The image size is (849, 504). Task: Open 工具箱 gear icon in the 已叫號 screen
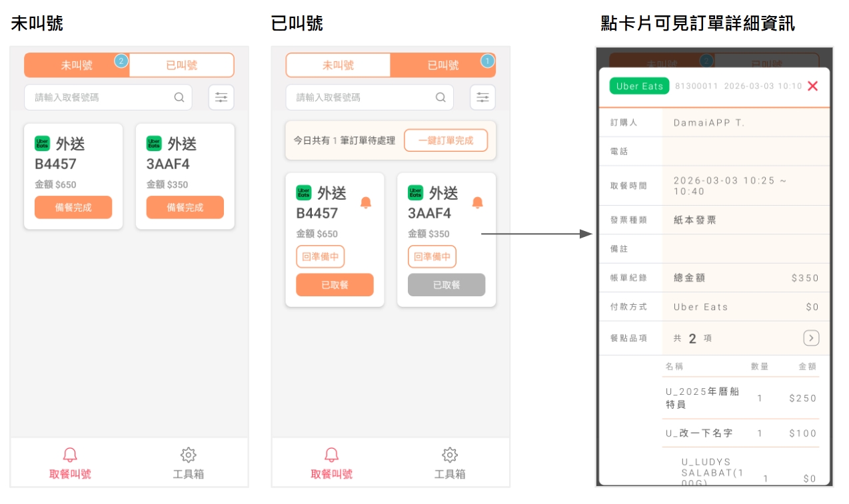[450, 455]
